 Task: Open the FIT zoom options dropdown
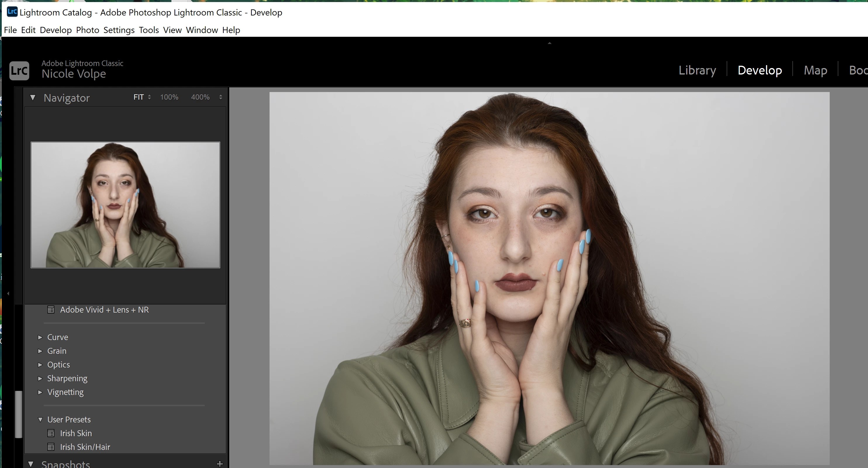coord(149,97)
